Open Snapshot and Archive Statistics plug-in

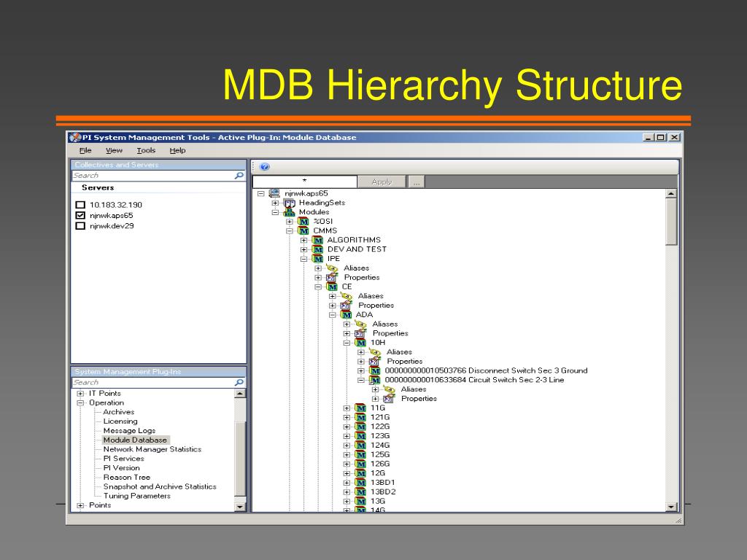pyautogui.click(x=160, y=486)
